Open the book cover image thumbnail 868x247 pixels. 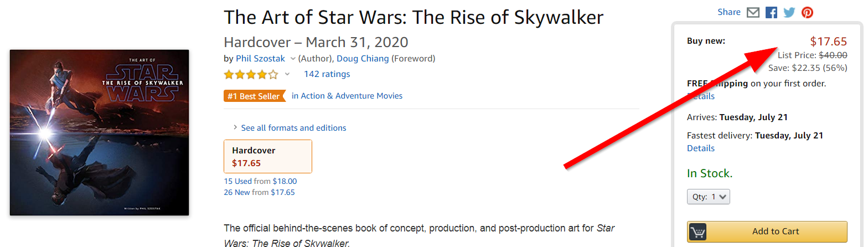click(99, 132)
